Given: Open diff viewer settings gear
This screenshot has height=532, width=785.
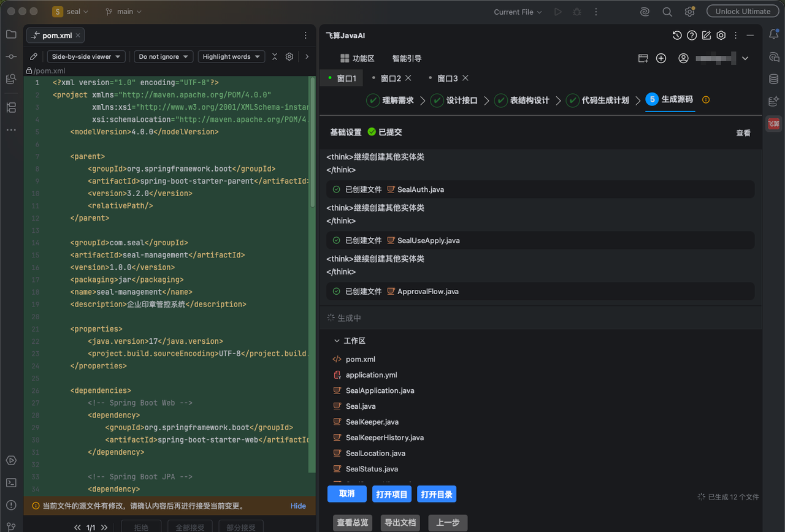Looking at the screenshot, I should (x=289, y=56).
